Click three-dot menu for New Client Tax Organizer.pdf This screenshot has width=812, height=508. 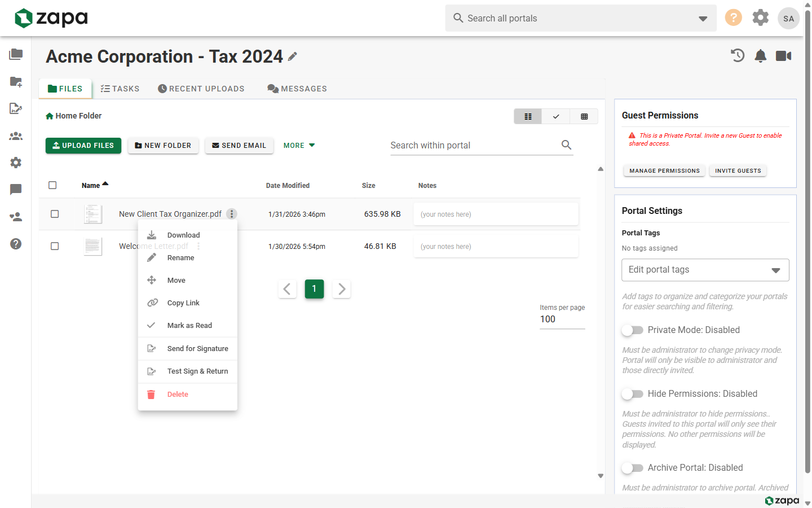tap(232, 214)
